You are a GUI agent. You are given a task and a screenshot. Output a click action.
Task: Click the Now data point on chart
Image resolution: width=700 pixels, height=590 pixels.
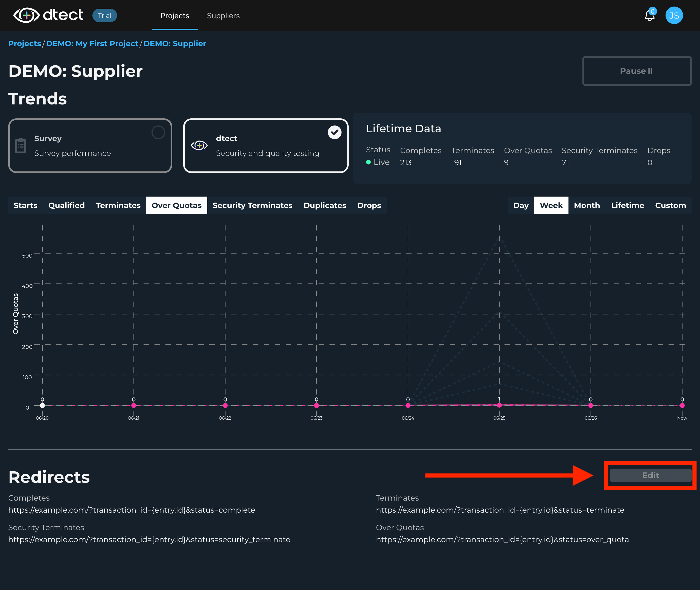coord(682,405)
